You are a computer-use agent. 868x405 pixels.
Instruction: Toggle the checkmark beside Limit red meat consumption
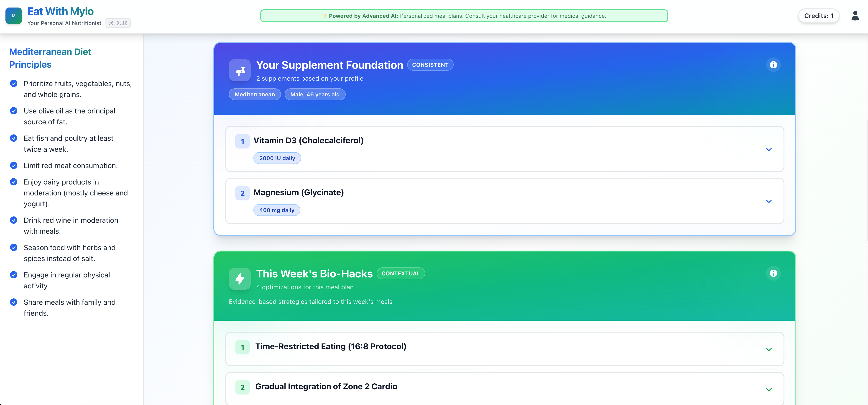click(x=13, y=165)
